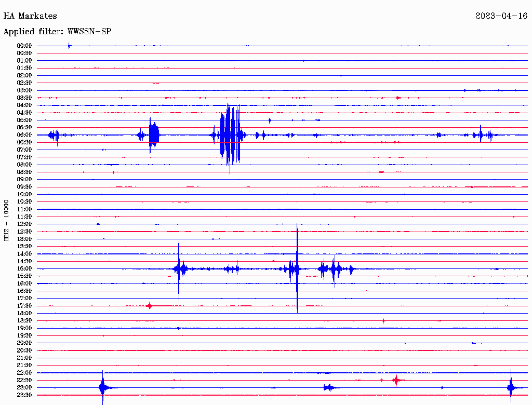Select the 05:30 time label
This screenshot has height=405, width=532.
click(x=24, y=128)
